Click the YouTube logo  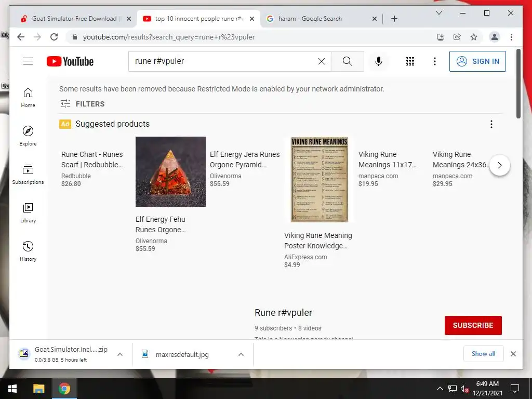pos(70,61)
